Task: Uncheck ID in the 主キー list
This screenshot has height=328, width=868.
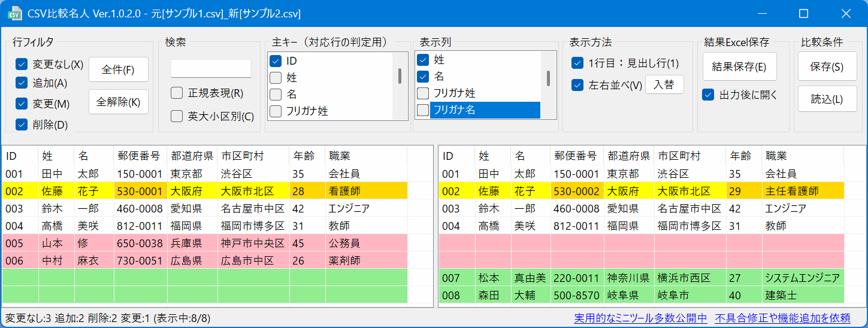Action: tap(276, 60)
